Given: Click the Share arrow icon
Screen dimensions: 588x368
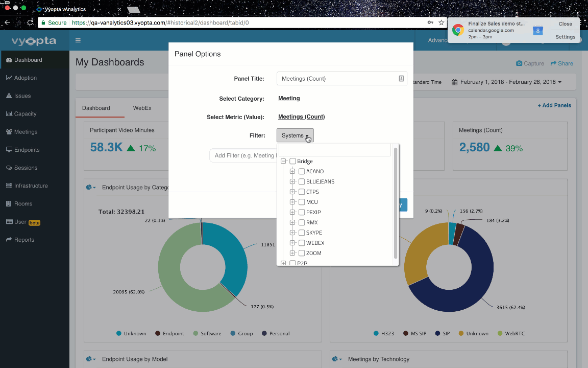Looking at the screenshot, I should (x=553, y=63).
